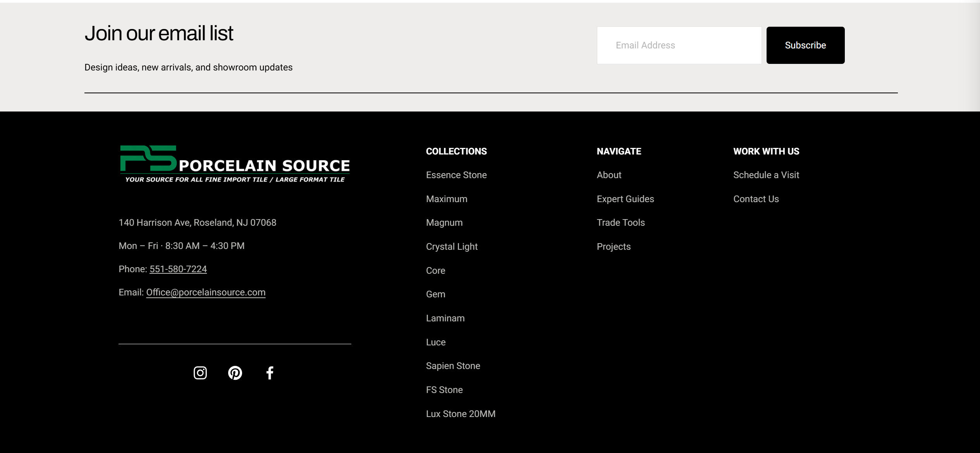Open the Instagram social icon
The image size is (980, 453).
coord(200,373)
